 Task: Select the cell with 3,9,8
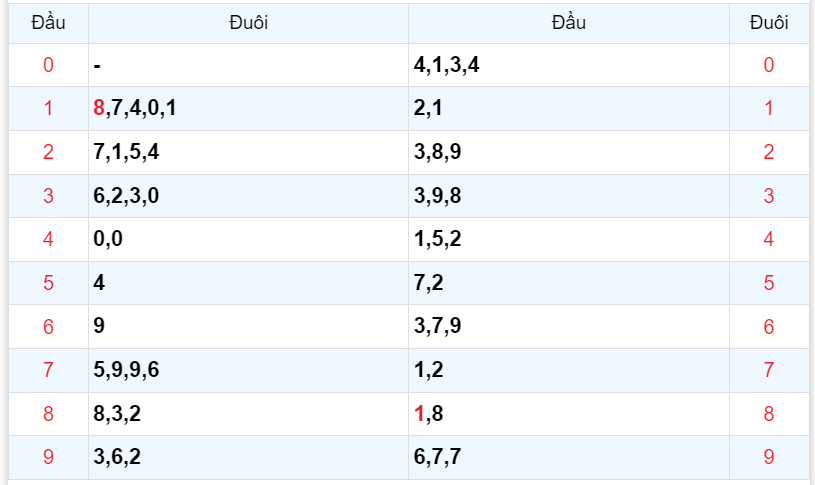tap(437, 196)
